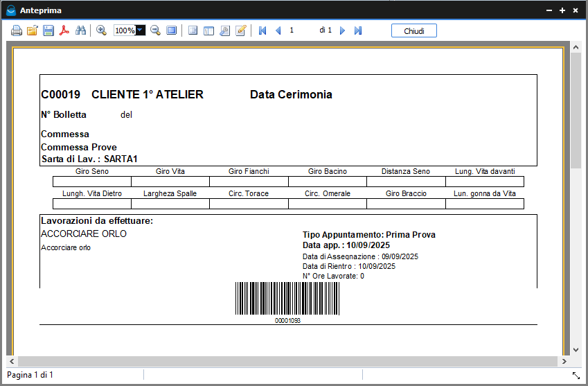Click the Lung. Vita davanti box
Image resolution: width=588 pixels, height=386 pixels.
[485, 182]
